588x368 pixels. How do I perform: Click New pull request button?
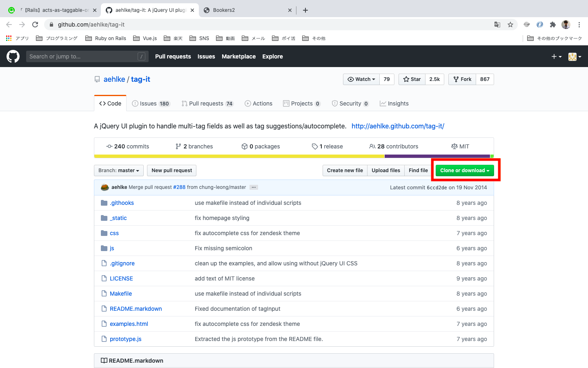pos(172,171)
